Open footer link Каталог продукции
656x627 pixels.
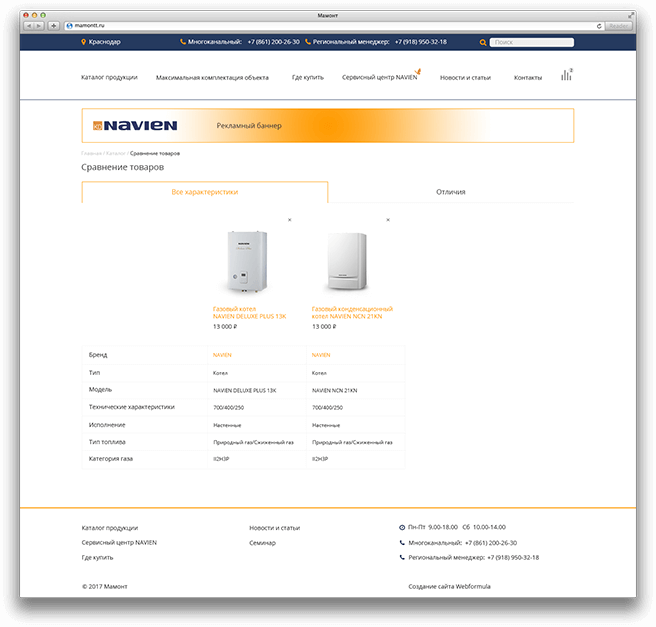[110, 528]
